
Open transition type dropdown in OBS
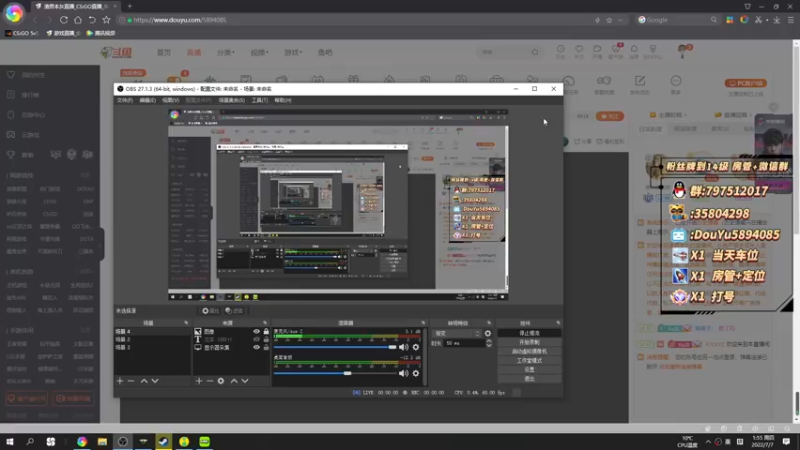[x=457, y=333]
